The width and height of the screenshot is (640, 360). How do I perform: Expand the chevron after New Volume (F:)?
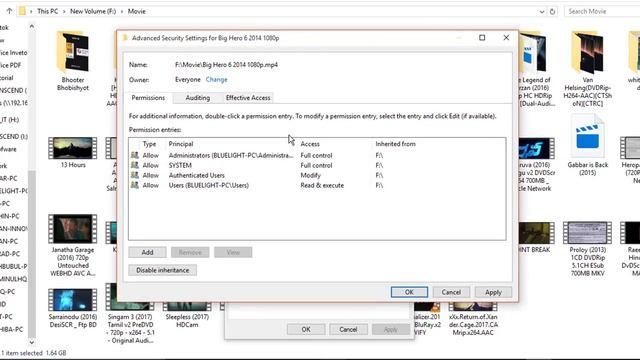pos(122,11)
